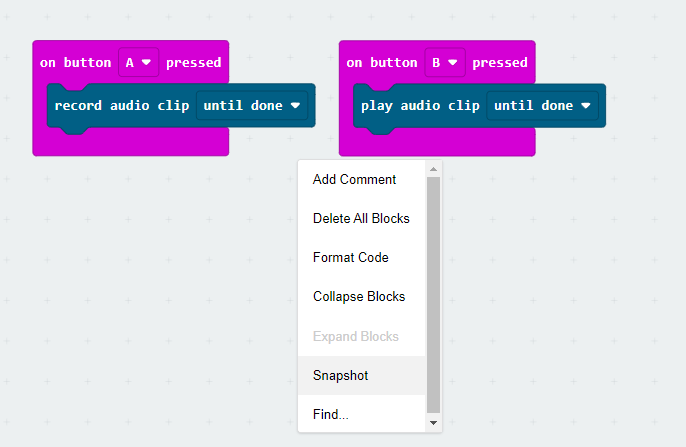
Task: Open the button A dropdown
Action: (138, 62)
